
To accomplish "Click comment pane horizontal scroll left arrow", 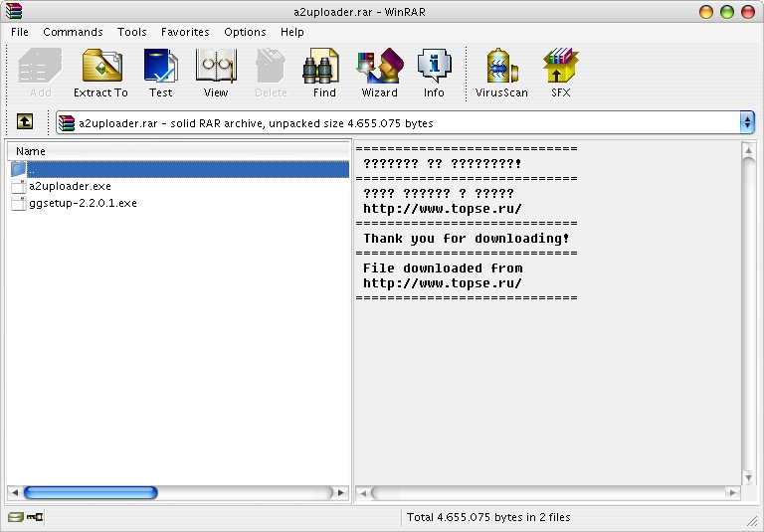I will tap(362, 493).
